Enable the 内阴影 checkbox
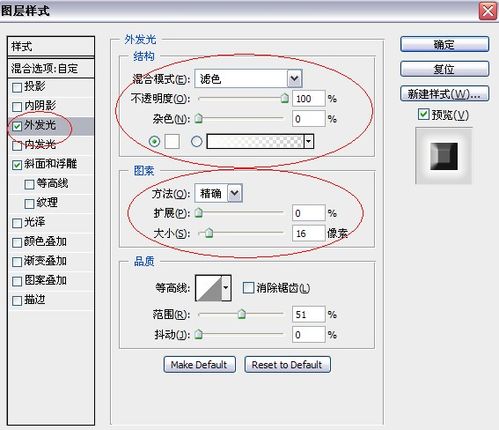Viewport: 499px width, 430px height. (17, 107)
